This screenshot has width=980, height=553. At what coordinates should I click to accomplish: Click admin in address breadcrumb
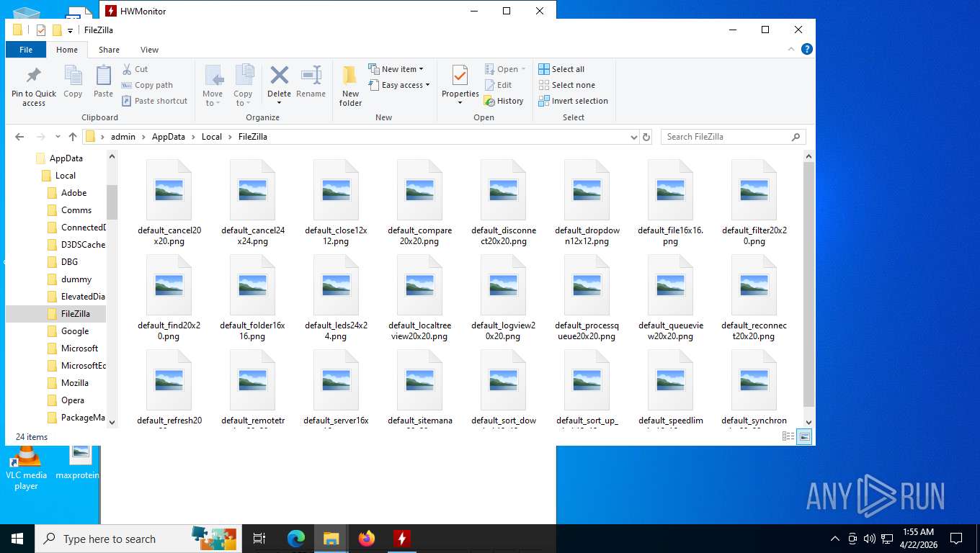click(x=123, y=137)
